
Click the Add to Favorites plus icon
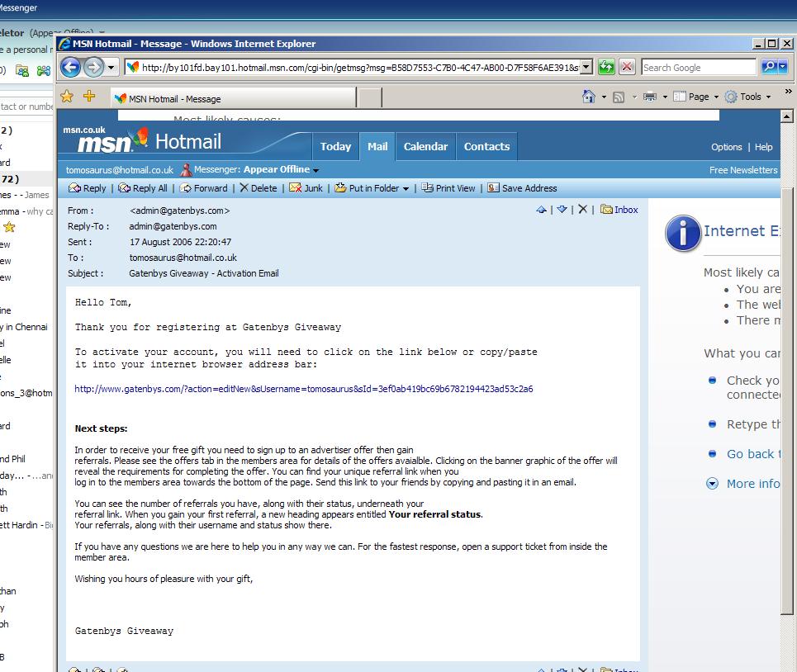(x=89, y=97)
